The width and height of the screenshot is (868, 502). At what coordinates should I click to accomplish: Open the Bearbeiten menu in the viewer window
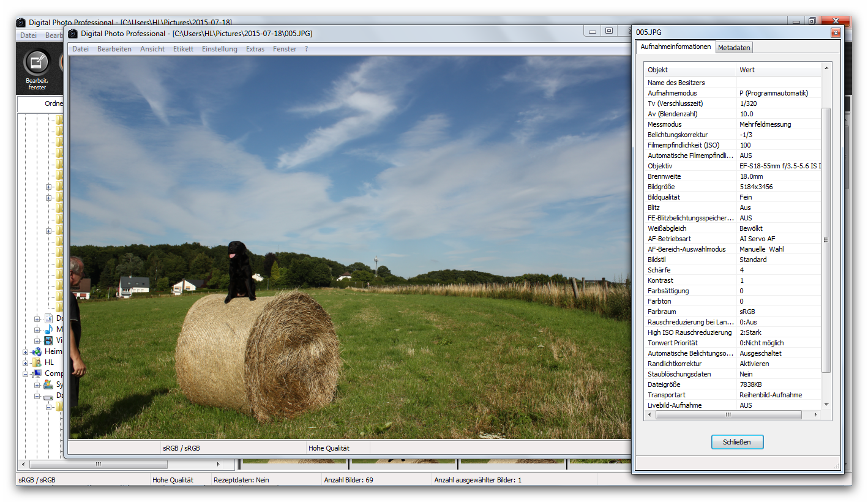click(114, 49)
